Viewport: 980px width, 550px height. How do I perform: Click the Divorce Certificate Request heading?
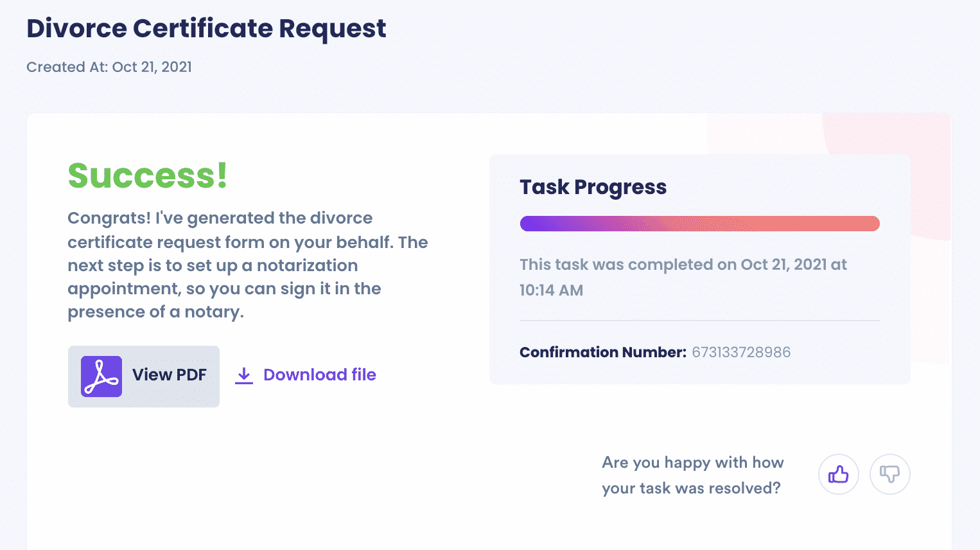[206, 28]
